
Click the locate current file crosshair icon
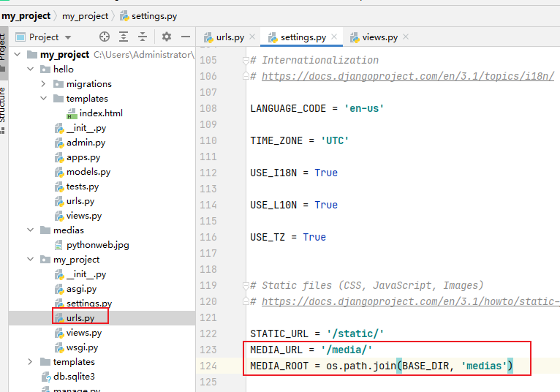click(x=105, y=37)
